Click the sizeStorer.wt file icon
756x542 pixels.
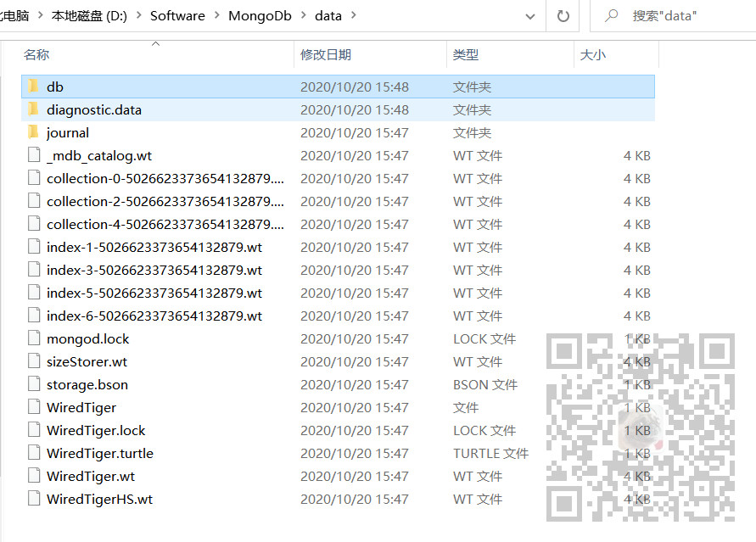(34, 360)
